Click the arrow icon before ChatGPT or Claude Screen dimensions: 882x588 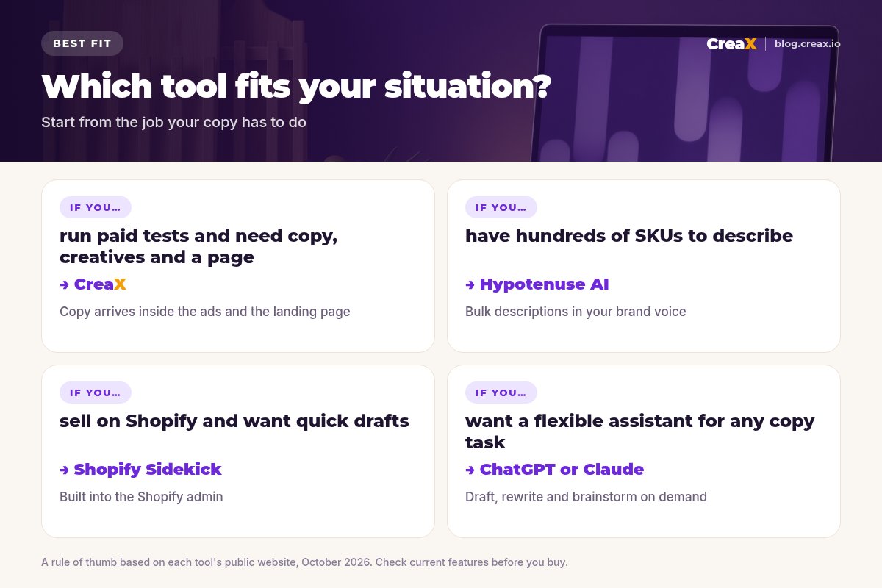470,470
